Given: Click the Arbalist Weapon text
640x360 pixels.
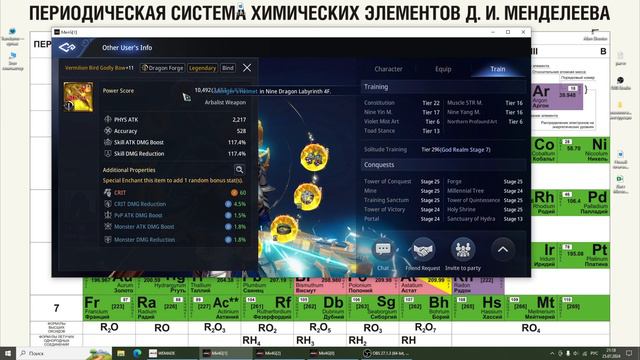Looking at the screenshot, I should click(225, 102).
